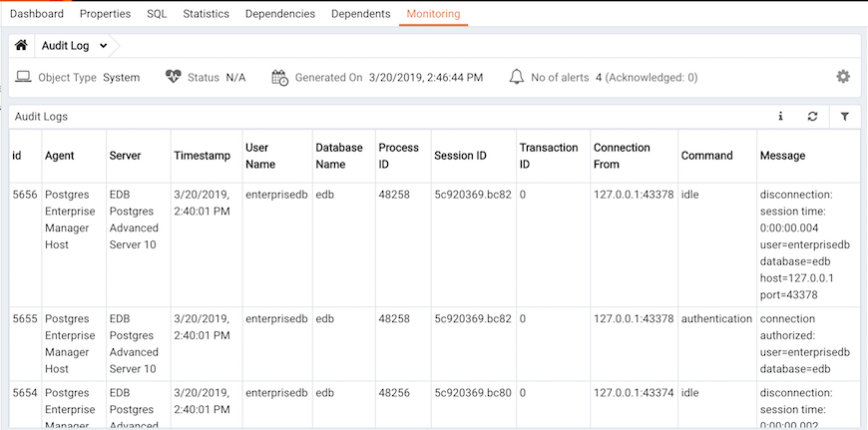
Task: Click the Object Type System value
Action: pos(122,78)
